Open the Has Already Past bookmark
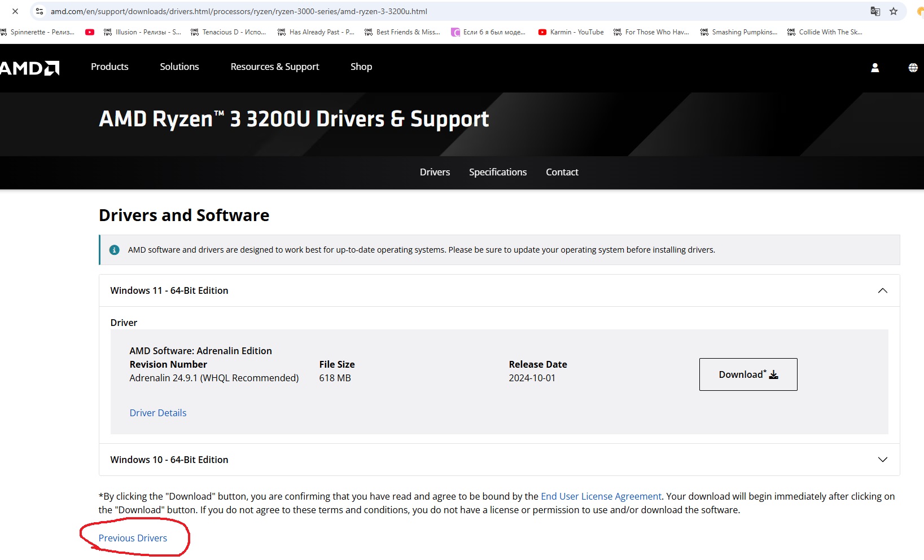924x560 pixels. [316, 32]
